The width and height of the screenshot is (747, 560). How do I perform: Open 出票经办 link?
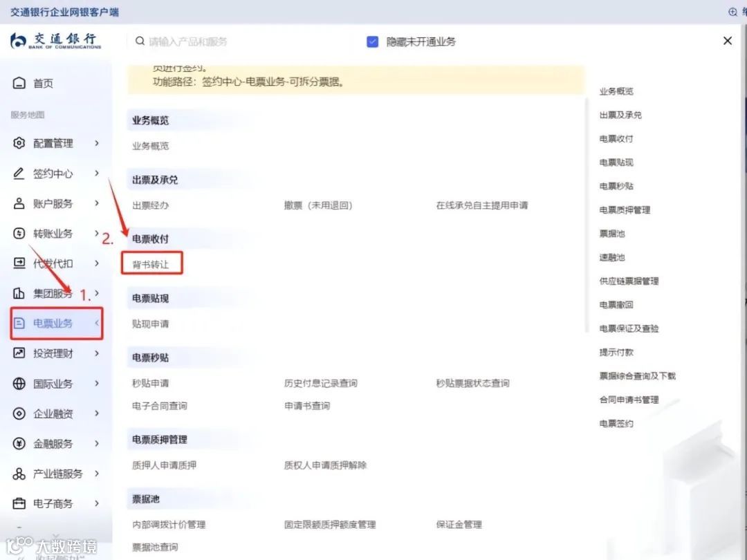click(x=151, y=205)
